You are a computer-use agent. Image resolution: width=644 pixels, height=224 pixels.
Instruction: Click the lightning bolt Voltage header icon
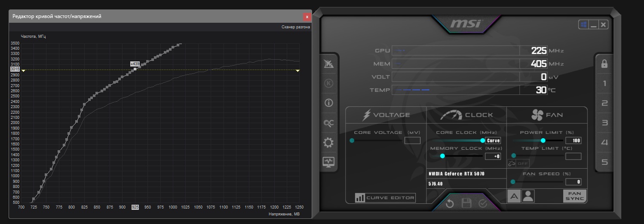click(367, 115)
